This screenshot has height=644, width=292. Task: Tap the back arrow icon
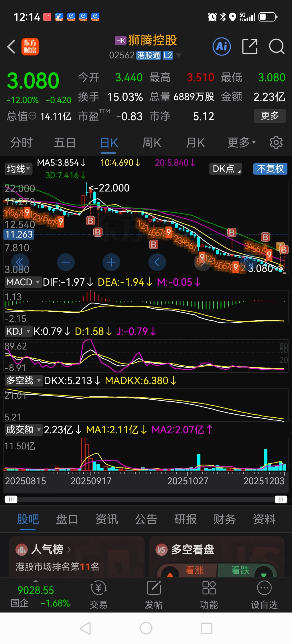11,47
